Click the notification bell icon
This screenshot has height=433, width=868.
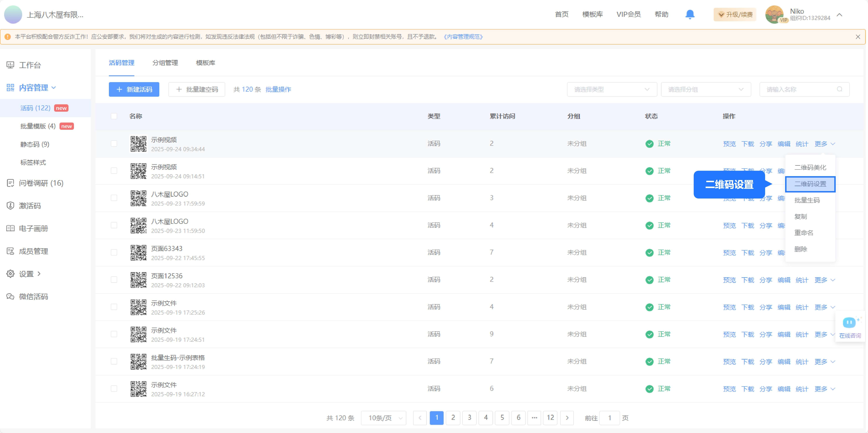pyautogui.click(x=690, y=15)
